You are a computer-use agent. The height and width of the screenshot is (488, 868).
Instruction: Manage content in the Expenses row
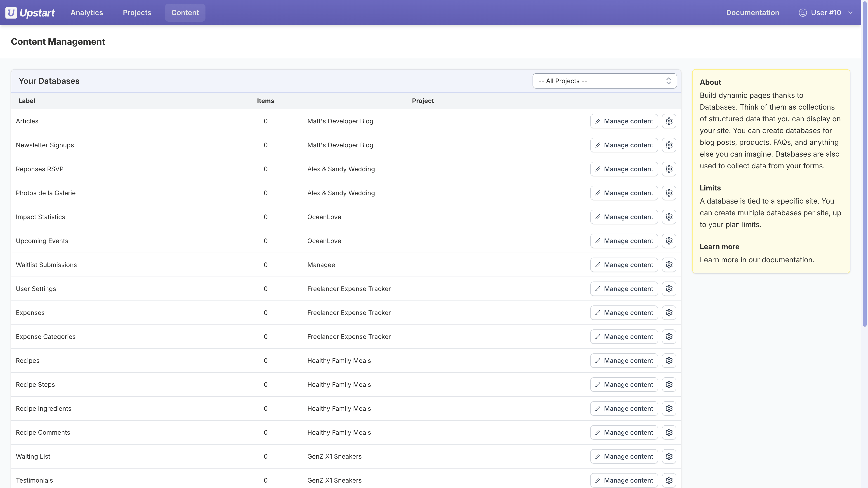624,312
